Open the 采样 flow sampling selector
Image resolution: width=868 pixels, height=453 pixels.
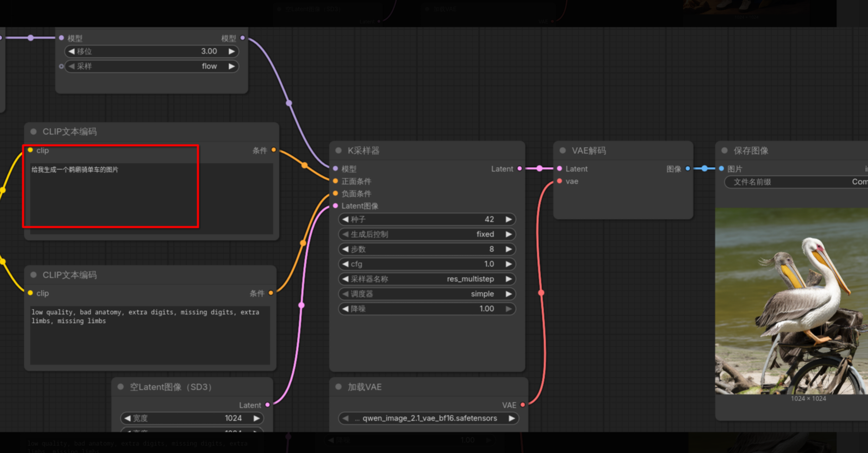click(x=152, y=66)
